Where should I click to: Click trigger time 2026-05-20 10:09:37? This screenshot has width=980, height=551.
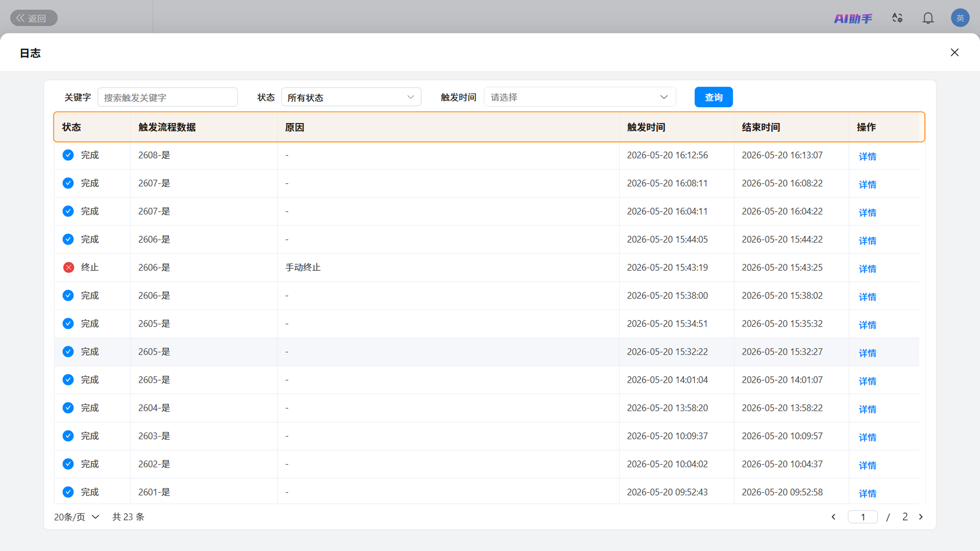667,436
